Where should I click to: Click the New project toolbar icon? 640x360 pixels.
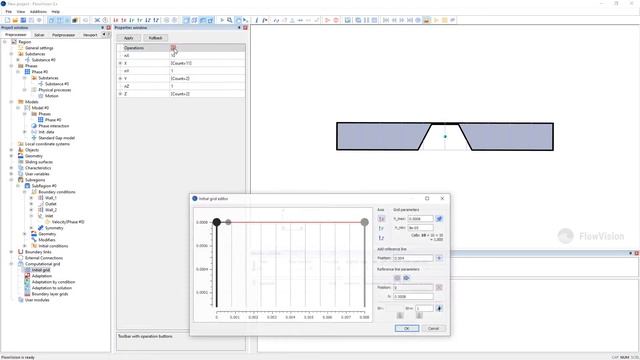7,20
